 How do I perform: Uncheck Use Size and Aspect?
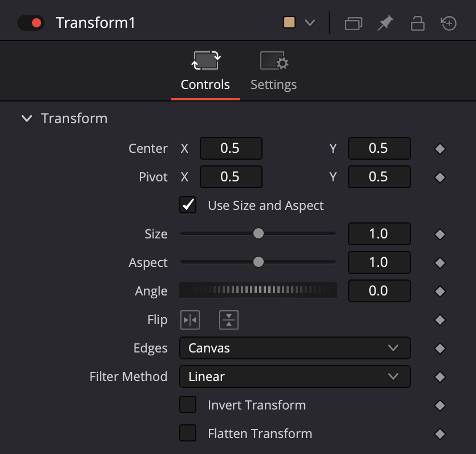point(188,205)
